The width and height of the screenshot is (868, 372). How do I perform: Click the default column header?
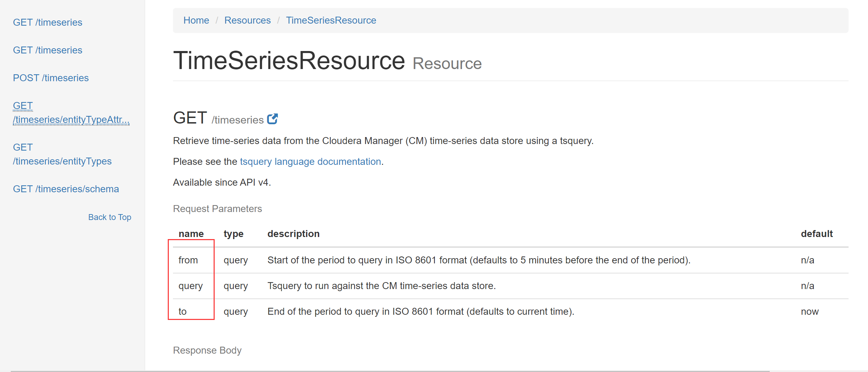[x=817, y=234]
